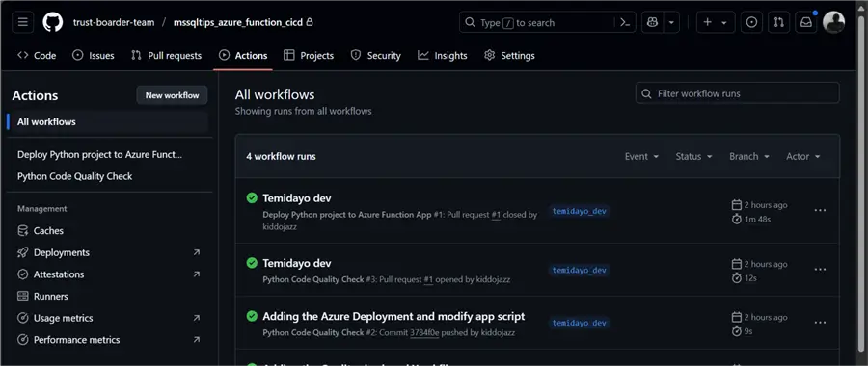Select the Actions tab
868x366 pixels.
[x=243, y=55]
